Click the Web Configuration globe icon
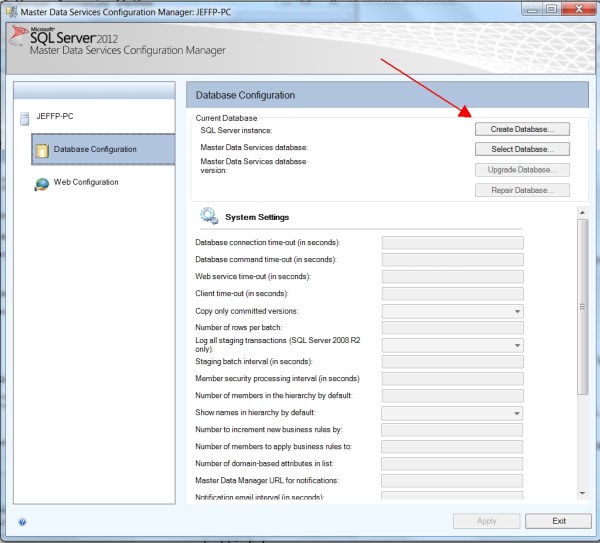Screen dimensions: 600x543 (x=42, y=184)
